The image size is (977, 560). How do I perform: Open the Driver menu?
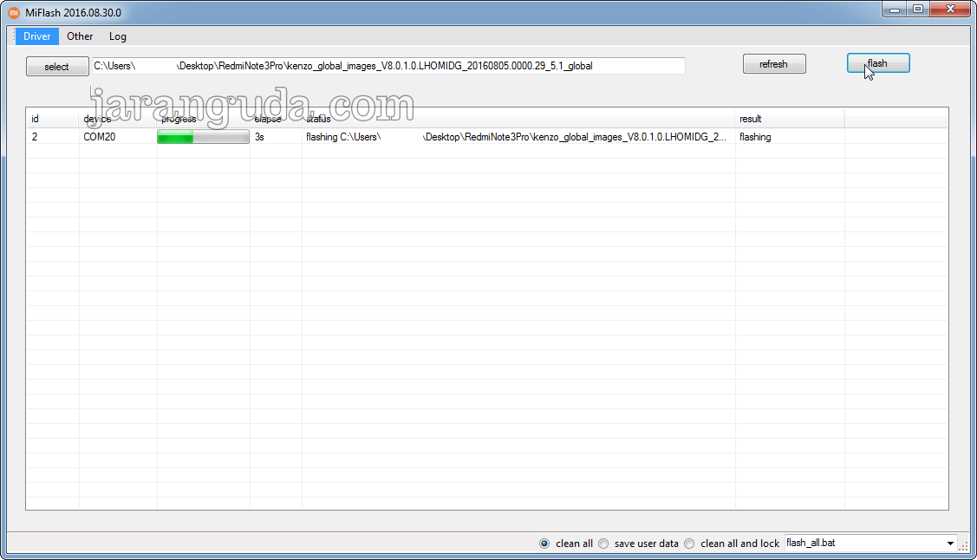pyautogui.click(x=36, y=36)
